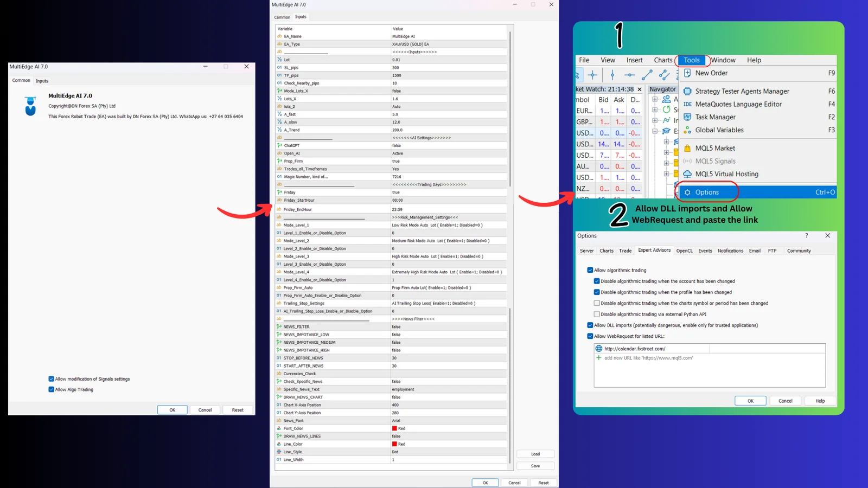
Task: Click the Strategy Tester Agents Manager chip icon
Action: click(687, 91)
